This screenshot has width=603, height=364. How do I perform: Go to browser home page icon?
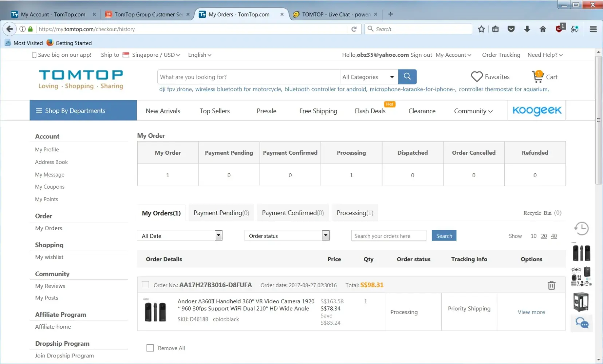click(543, 29)
